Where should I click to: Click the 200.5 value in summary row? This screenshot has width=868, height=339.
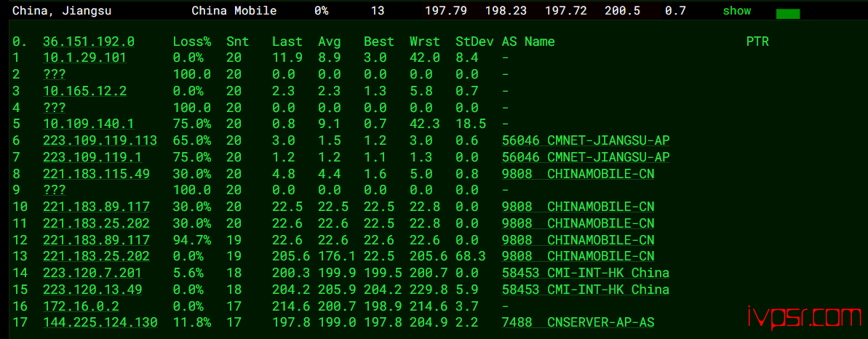[x=623, y=10]
